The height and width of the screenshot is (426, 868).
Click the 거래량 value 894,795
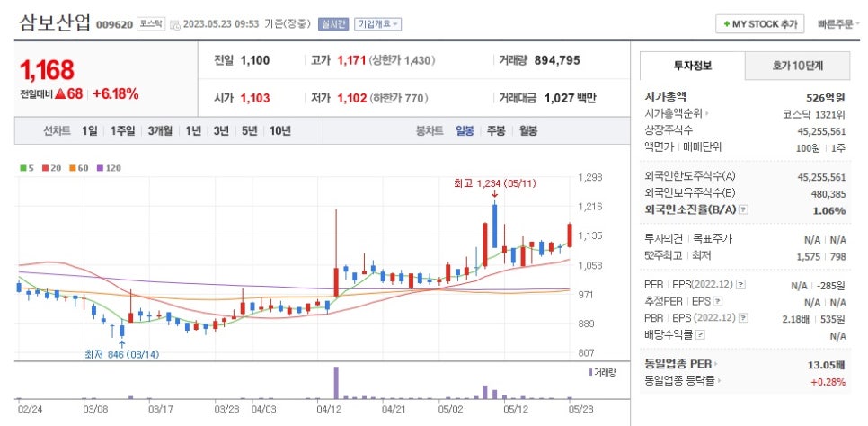[557, 60]
